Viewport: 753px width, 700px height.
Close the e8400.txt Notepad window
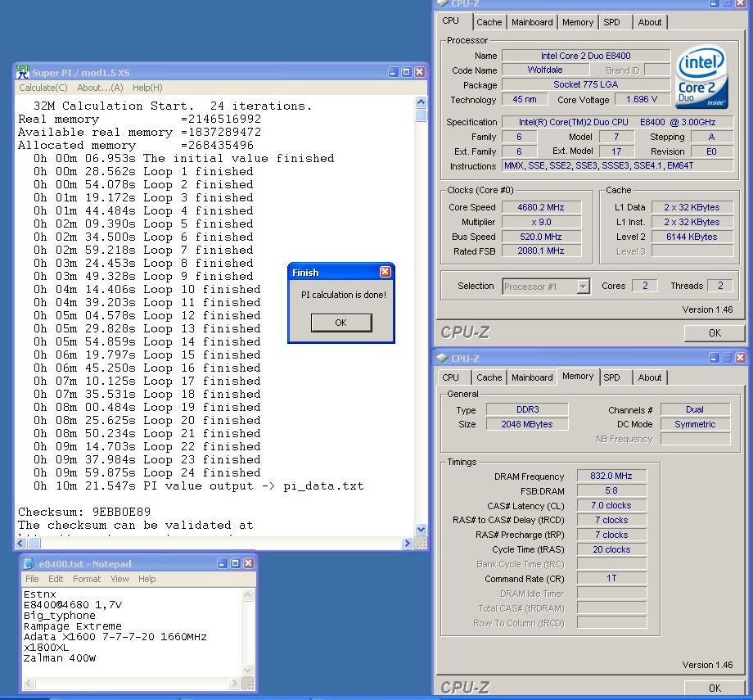[x=248, y=563]
